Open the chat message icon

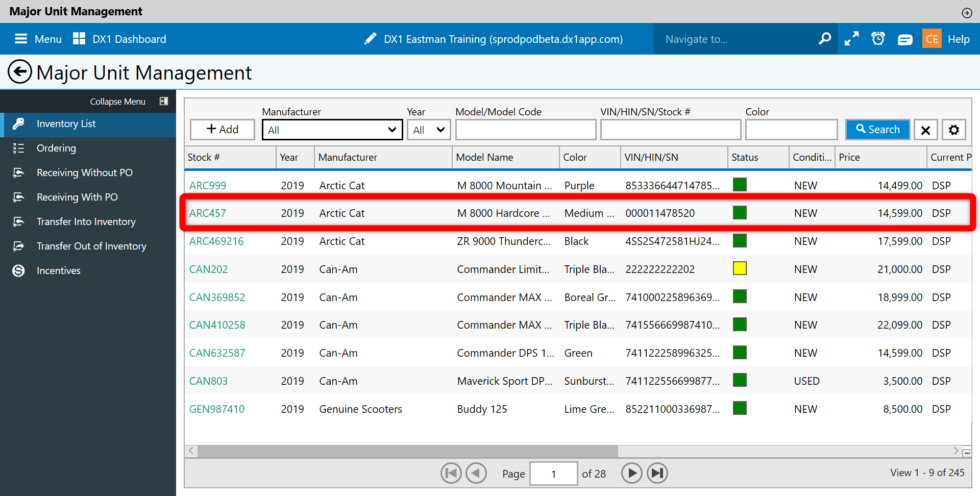(905, 39)
